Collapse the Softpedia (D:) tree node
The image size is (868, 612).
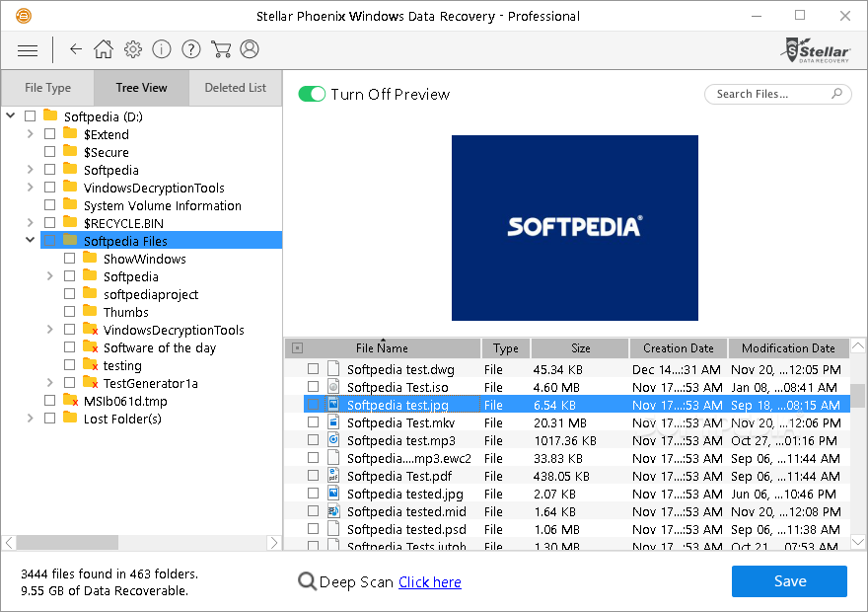[x=10, y=115]
